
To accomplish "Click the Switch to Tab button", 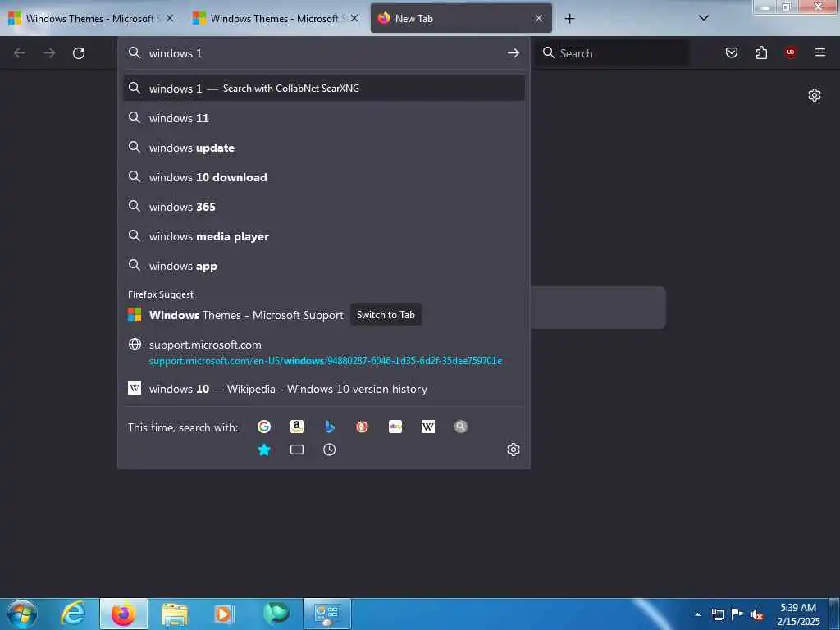I will click(386, 315).
